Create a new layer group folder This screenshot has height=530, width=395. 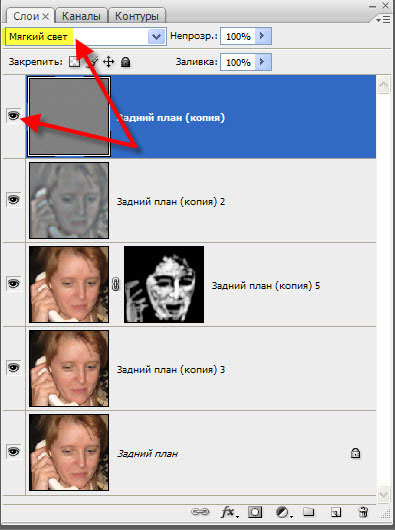pyautogui.click(x=308, y=512)
